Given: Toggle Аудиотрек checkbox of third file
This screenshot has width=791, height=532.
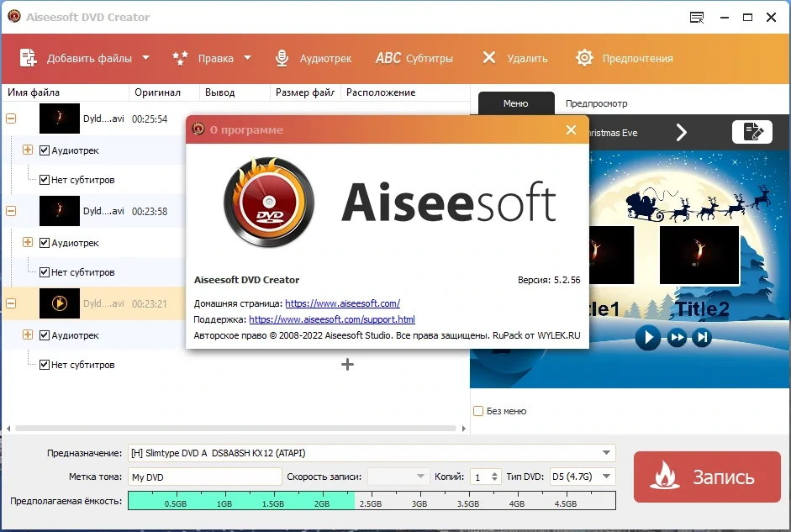Looking at the screenshot, I should tap(45, 334).
